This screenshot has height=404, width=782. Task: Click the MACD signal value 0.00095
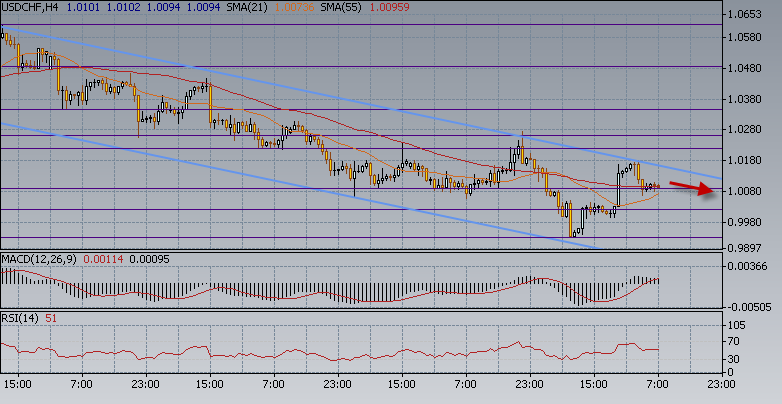click(150, 259)
